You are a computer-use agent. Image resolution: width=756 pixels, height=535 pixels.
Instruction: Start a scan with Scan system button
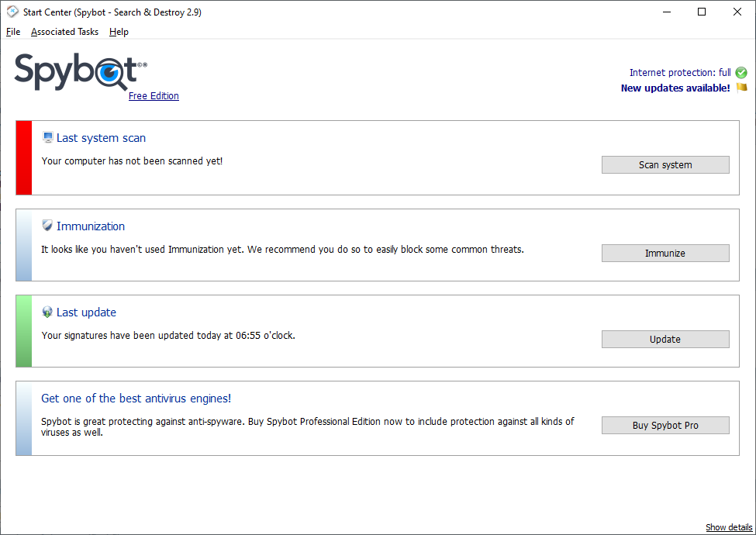tap(665, 165)
